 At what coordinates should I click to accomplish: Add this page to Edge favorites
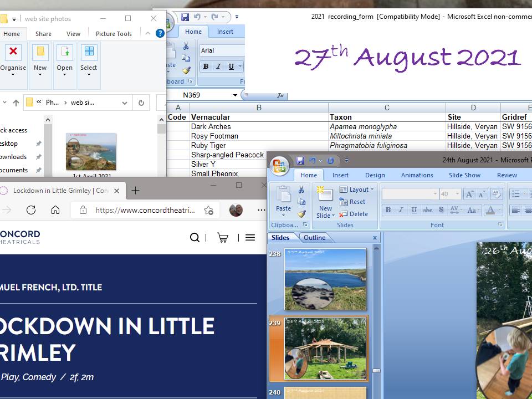(208, 210)
